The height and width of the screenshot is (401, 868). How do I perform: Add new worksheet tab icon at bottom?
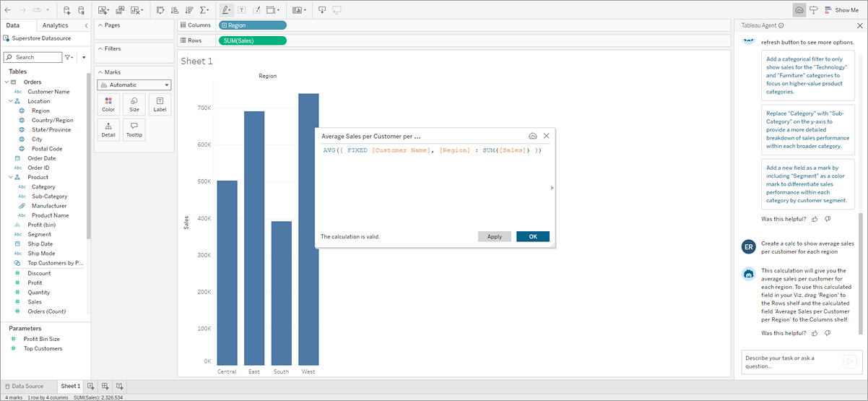pyautogui.click(x=91, y=387)
